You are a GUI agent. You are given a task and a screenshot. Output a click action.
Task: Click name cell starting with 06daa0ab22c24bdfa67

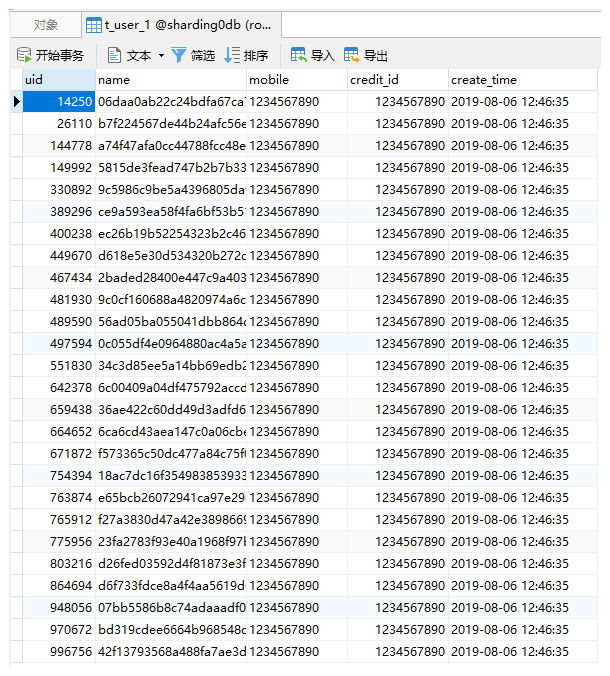(x=171, y=102)
